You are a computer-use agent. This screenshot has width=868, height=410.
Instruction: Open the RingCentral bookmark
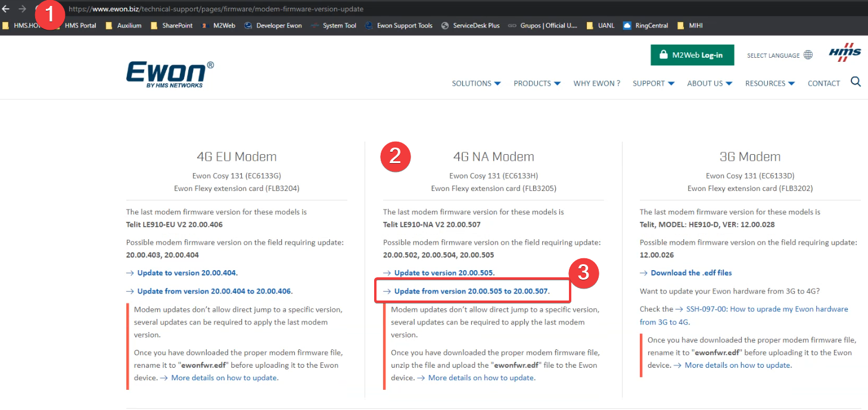646,26
